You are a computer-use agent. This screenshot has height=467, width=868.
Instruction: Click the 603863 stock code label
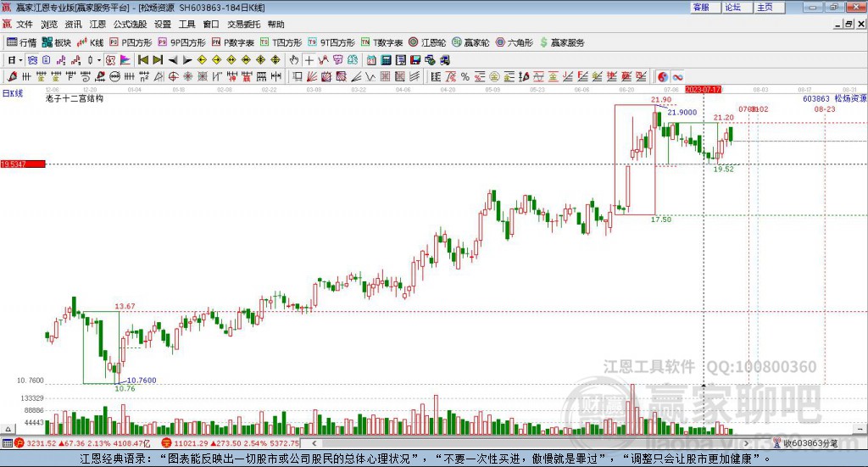click(816, 98)
